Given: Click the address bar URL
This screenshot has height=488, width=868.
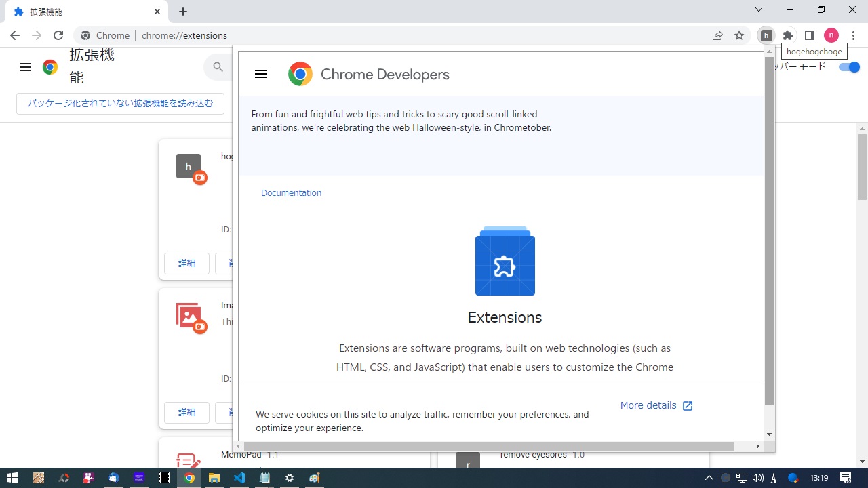Looking at the screenshot, I should point(184,35).
